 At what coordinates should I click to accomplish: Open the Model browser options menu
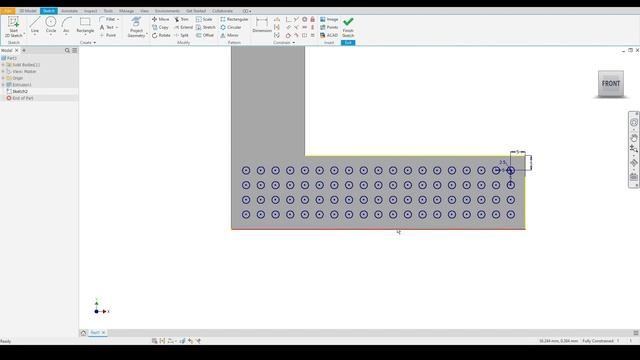(74, 50)
